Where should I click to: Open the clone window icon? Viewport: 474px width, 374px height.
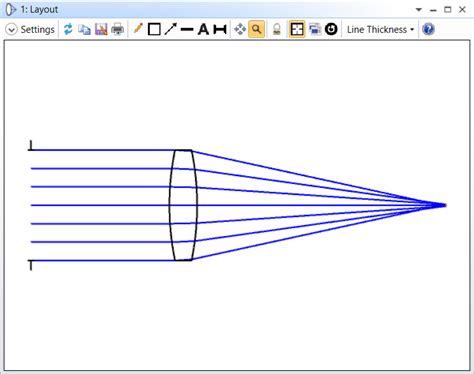pyautogui.click(x=315, y=30)
